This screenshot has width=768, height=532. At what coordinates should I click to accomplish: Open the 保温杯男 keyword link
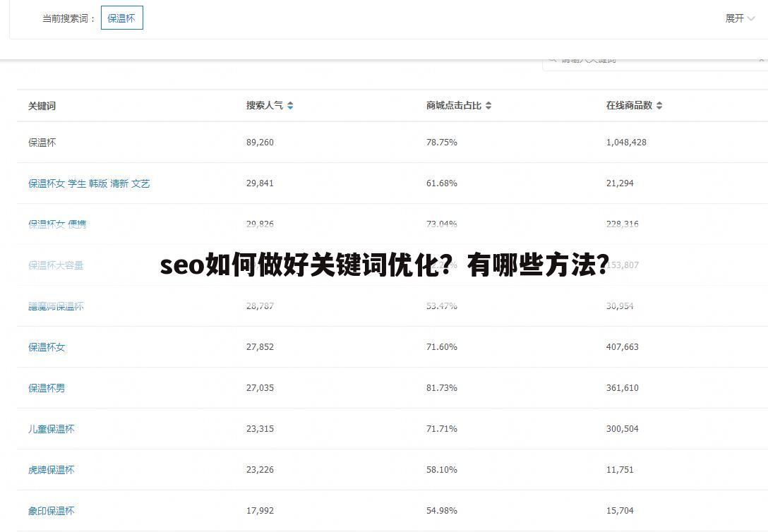coord(45,387)
